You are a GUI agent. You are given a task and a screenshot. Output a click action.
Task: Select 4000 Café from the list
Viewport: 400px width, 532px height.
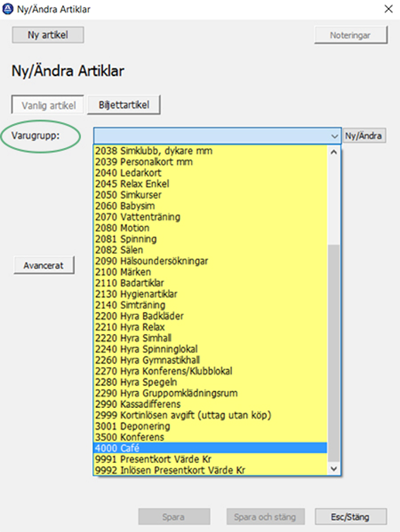coord(210,448)
